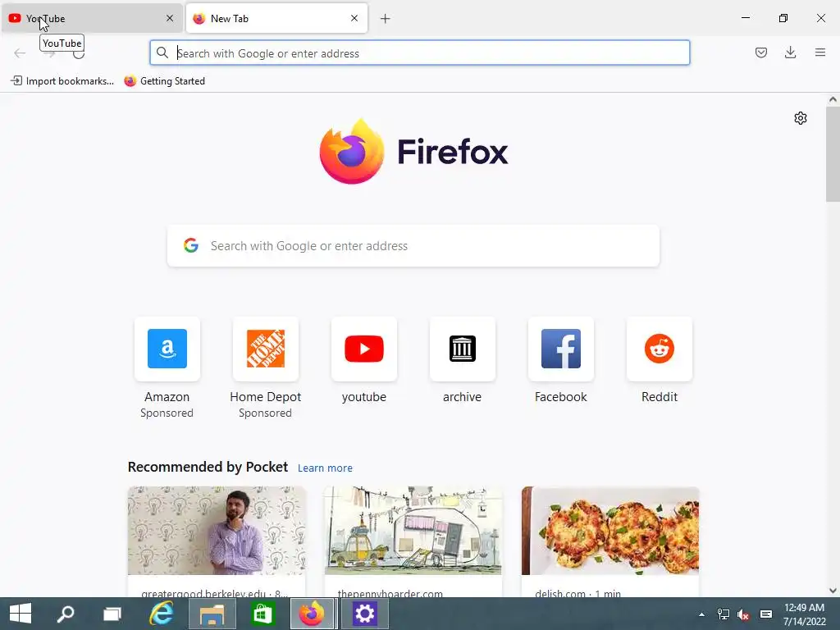Click the page vertical scrollbar thumb
Viewport: 840px width, 630px height.
(x=833, y=154)
